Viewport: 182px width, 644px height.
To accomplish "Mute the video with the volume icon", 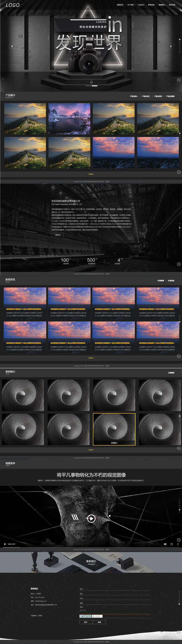I will click(x=165, y=544).
